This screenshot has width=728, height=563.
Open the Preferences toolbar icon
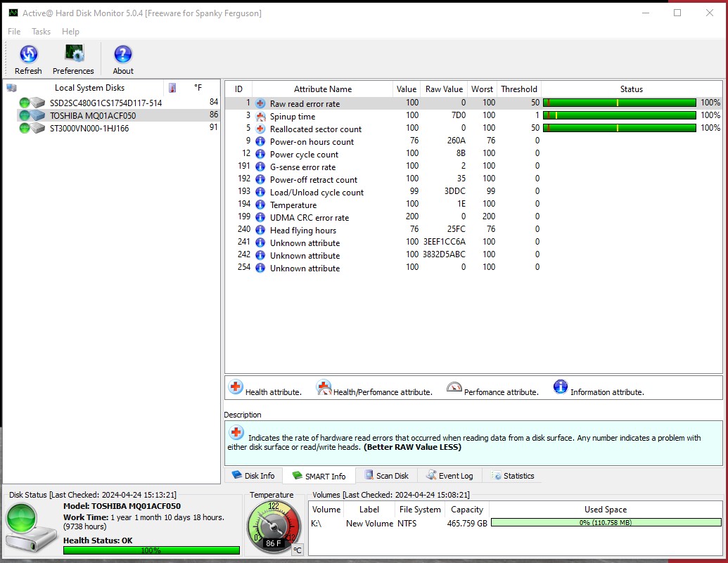pos(74,55)
